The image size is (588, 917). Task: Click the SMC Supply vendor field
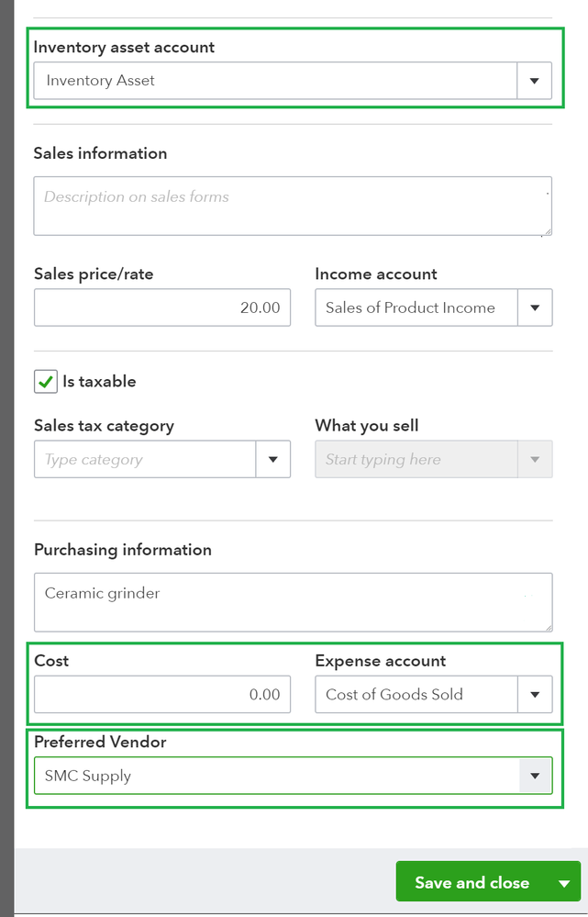275,776
